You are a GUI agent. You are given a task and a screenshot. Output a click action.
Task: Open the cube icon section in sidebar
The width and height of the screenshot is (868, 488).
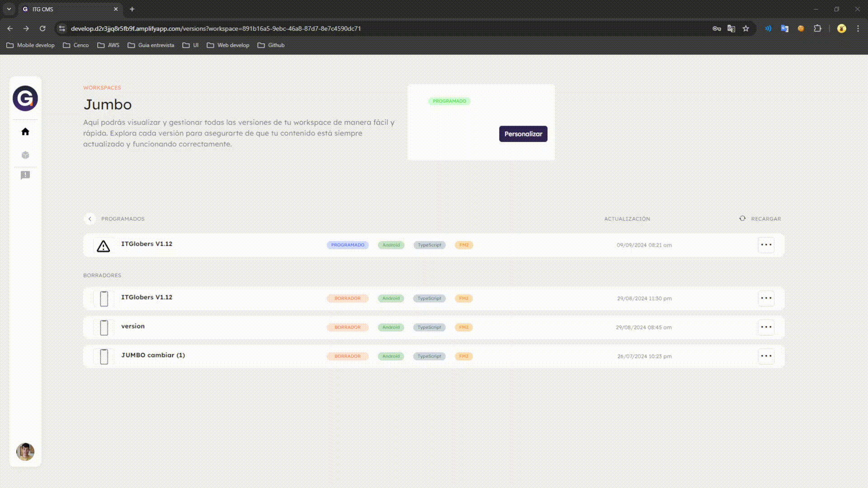[25, 155]
